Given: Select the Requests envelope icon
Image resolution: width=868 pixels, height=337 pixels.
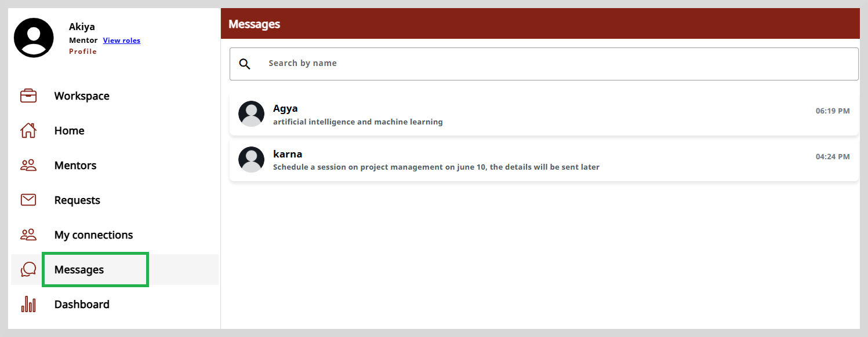Looking at the screenshot, I should [28, 200].
